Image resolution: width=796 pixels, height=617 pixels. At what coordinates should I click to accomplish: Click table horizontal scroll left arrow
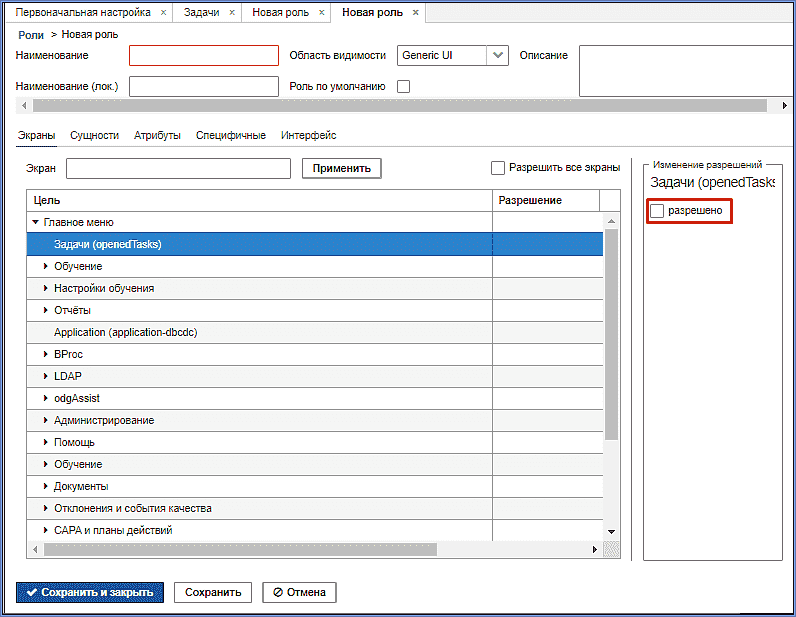tap(35, 549)
